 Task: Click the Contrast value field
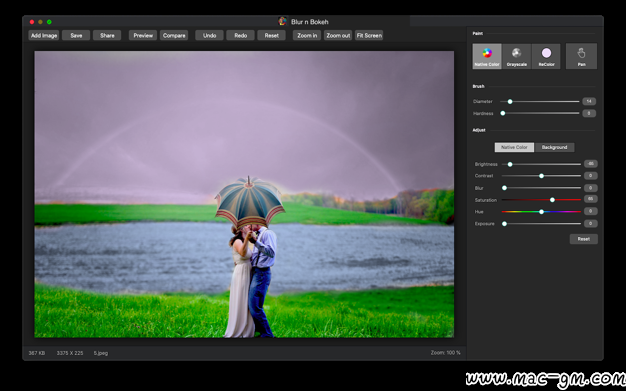590,176
